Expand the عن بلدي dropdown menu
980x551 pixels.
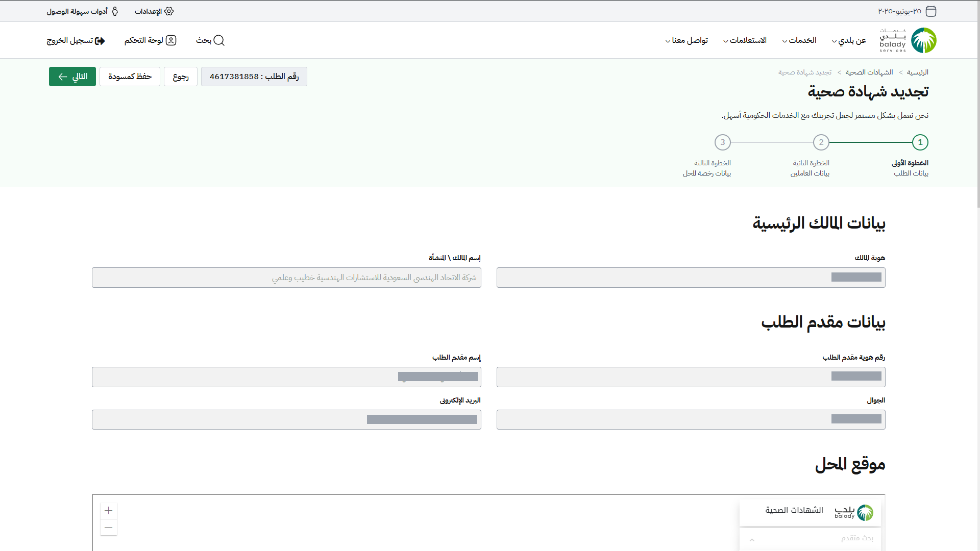[849, 40]
